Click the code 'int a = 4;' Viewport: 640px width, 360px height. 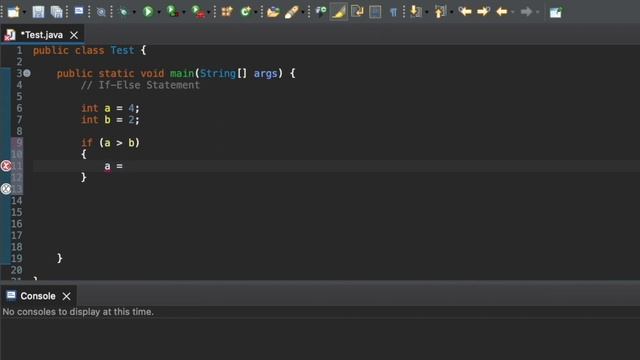tap(110, 108)
